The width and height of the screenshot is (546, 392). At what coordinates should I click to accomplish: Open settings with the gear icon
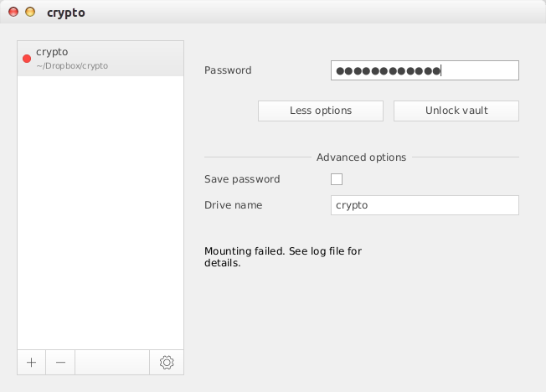point(166,363)
